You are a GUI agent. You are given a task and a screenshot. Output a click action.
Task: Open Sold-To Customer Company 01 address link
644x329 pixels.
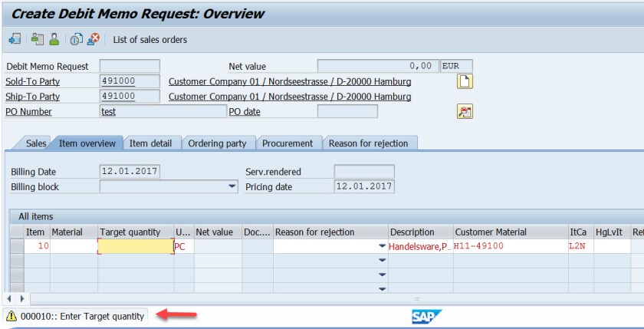290,82
